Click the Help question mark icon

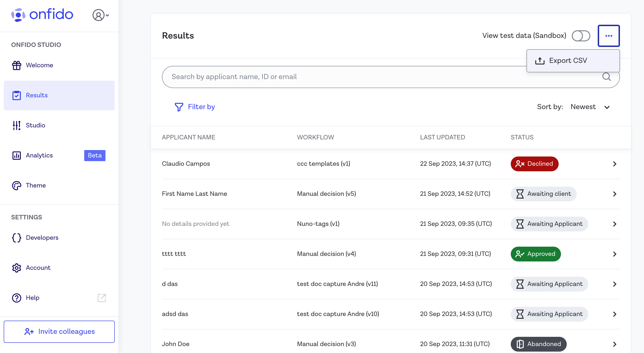[16, 298]
